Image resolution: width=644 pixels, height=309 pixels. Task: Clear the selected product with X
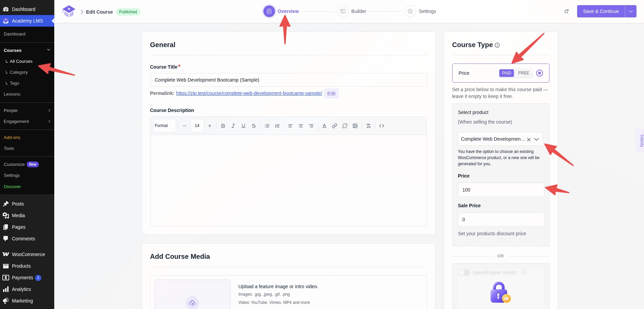click(x=529, y=139)
